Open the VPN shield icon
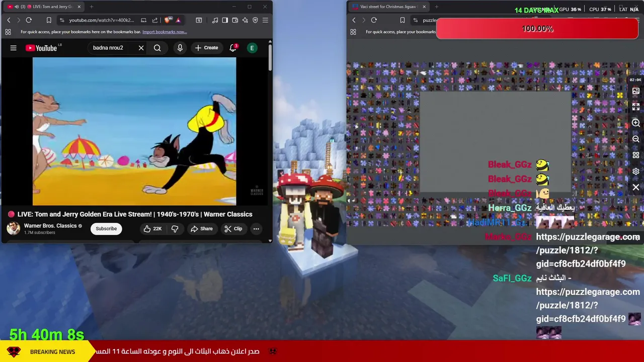This screenshot has height=362, width=644. click(255, 20)
